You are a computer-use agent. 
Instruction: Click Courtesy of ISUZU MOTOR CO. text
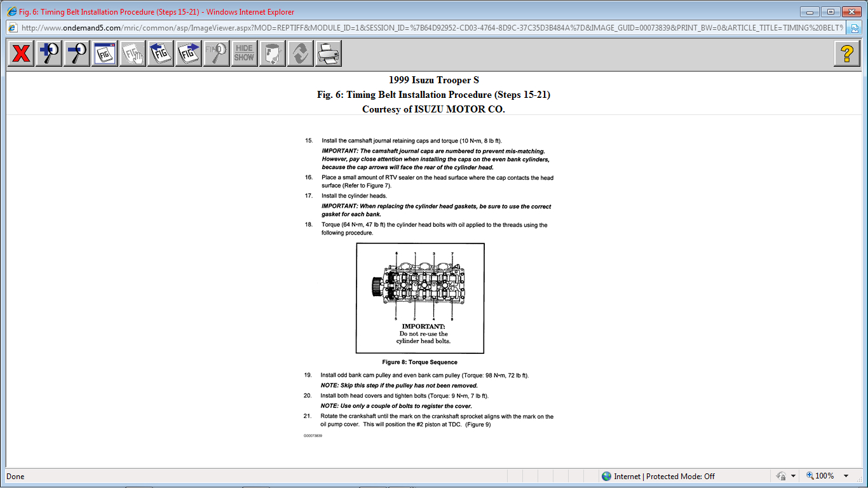coord(434,109)
